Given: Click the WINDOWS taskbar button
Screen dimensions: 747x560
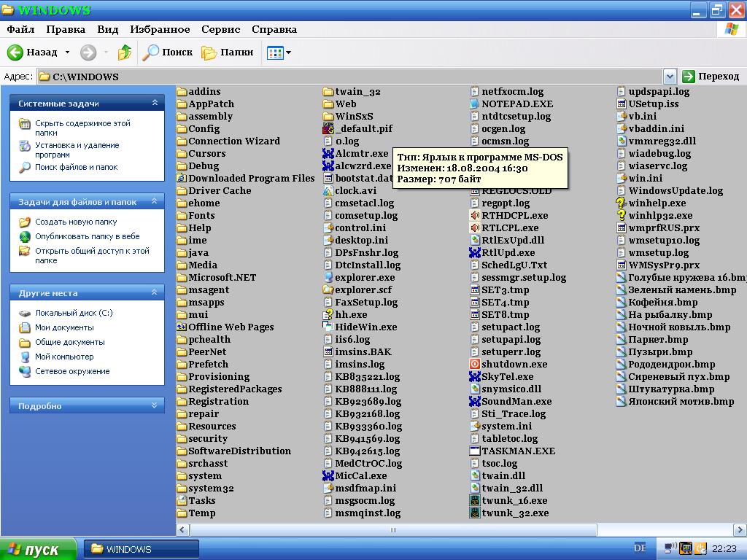Looking at the screenshot, I should [141, 549].
